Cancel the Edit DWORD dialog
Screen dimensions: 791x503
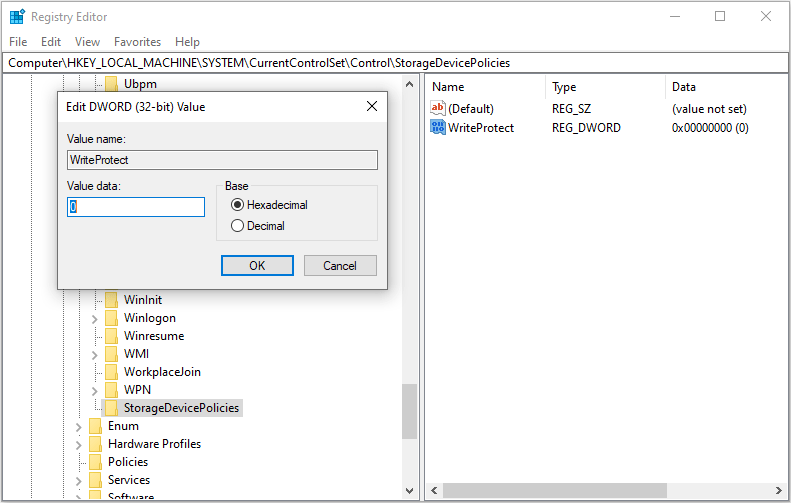[340, 265]
